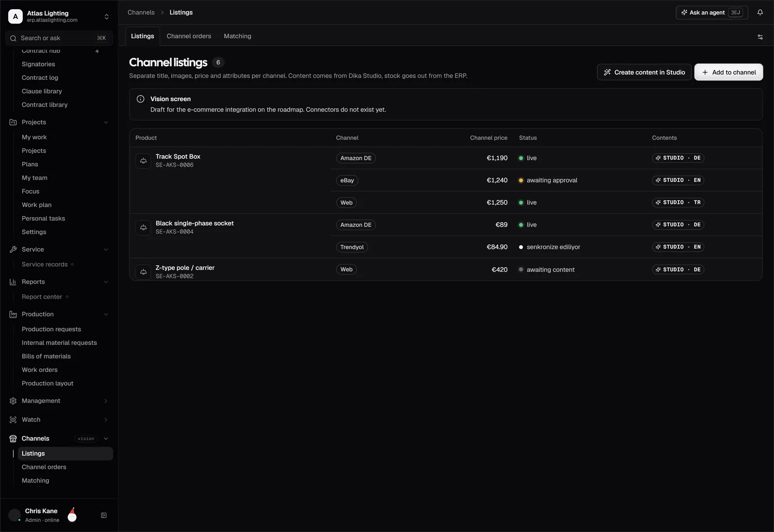Expand the Management section chevron
Screen dimensions: 774x532
point(106,401)
